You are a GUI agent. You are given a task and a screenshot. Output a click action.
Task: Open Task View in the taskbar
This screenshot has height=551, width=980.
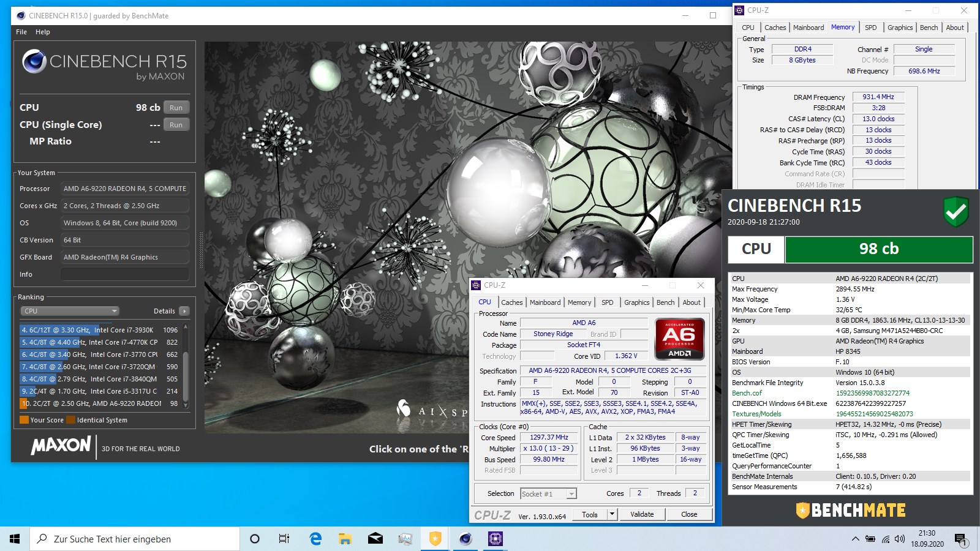pyautogui.click(x=284, y=539)
